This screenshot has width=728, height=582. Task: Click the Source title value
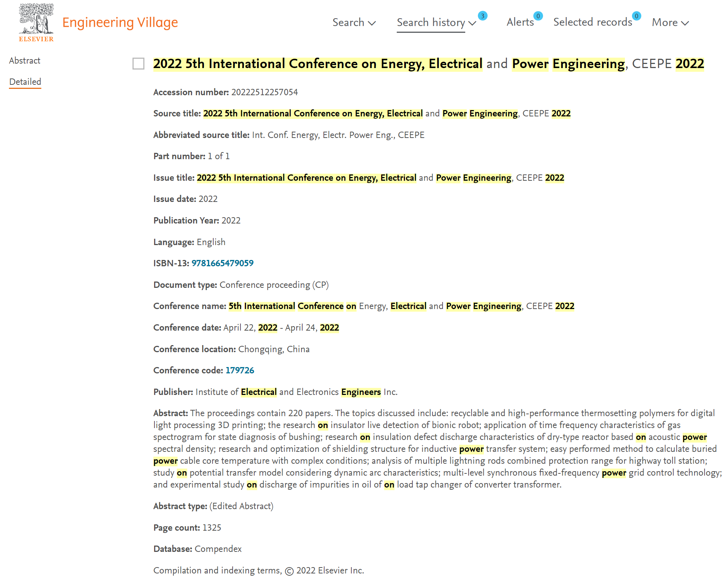coord(387,113)
